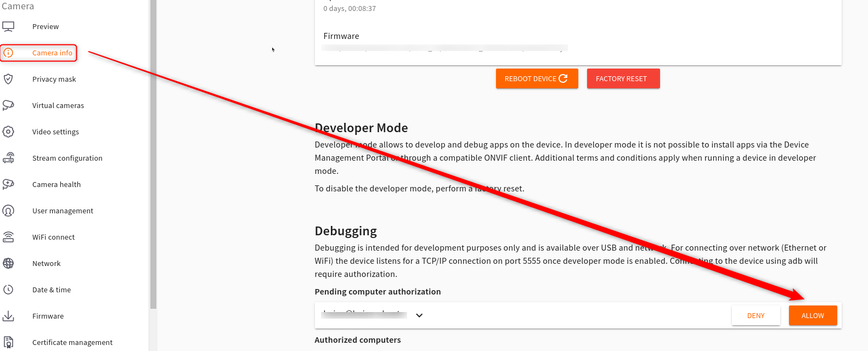The height and width of the screenshot is (351, 868).
Task: Deny the pending computer authorization
Action: [x=756, y=315]
